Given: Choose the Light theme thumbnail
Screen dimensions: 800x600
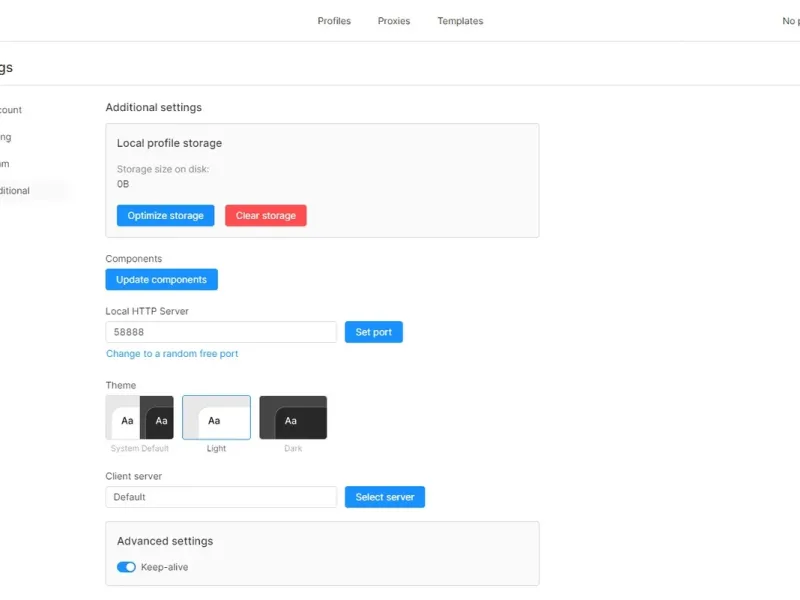Looking at the screenshot, I should pos(216,417).
